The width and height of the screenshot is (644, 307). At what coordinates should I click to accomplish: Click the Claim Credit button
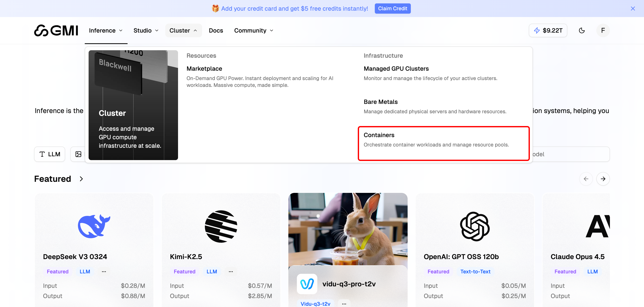coord(392,9)
